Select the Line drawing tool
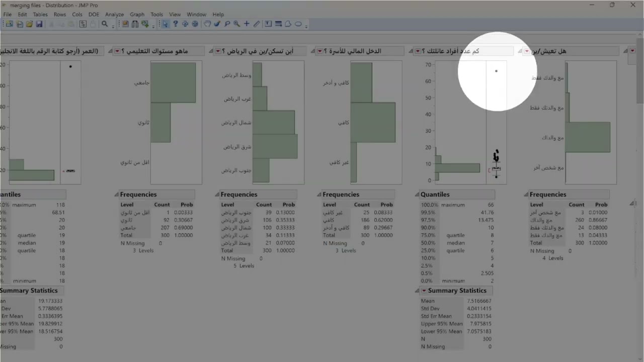 257,24
